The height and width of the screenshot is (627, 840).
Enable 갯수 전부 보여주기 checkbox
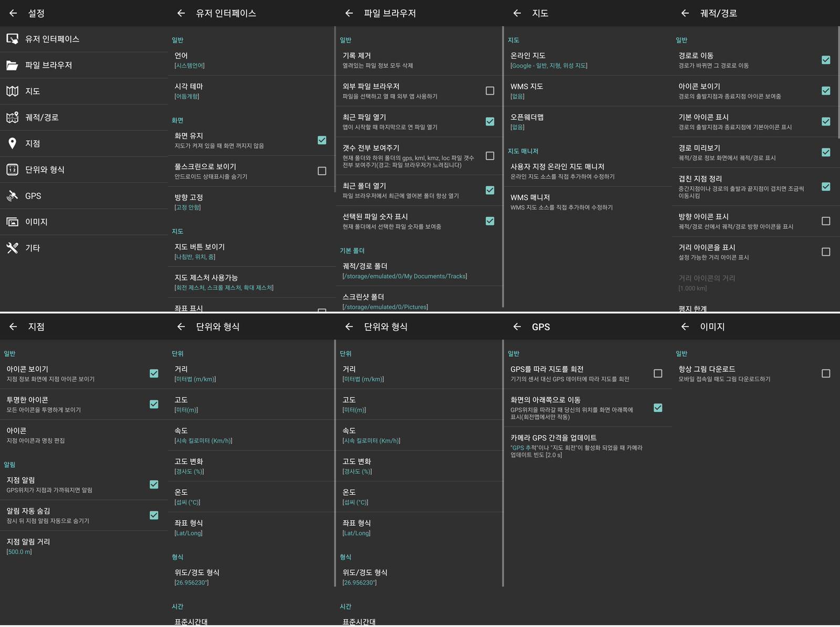(x=490, y=156)
